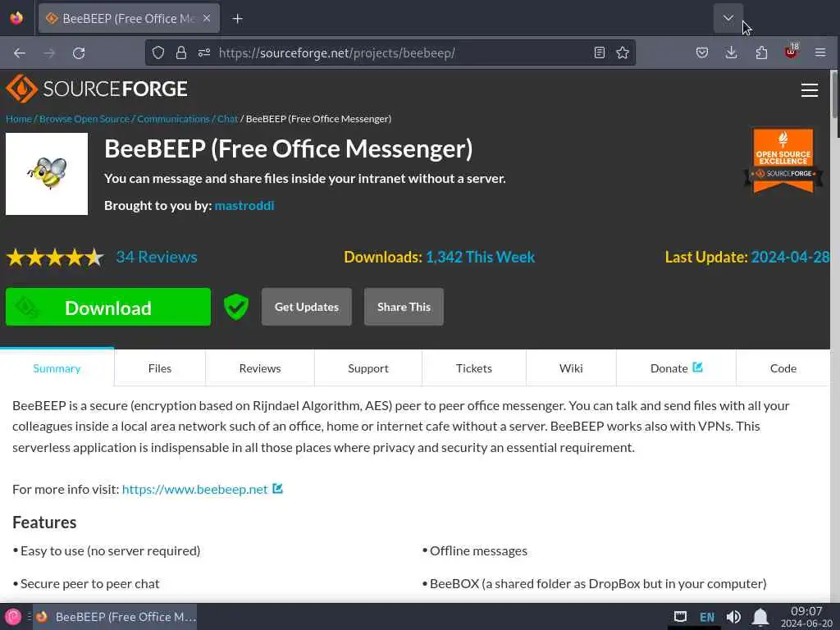Switch to the Files tab
Viewport: 840px width, 630px height.
click(x=160, y=368)
